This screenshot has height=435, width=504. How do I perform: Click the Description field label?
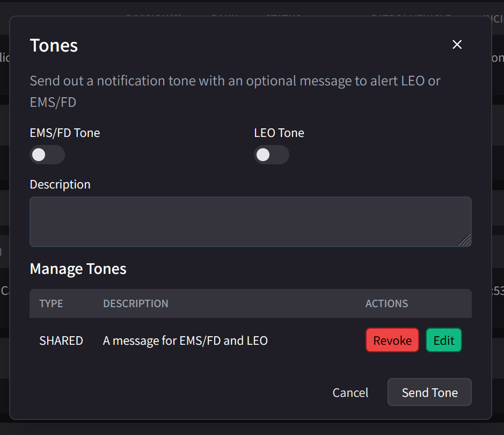click(60, 184)
